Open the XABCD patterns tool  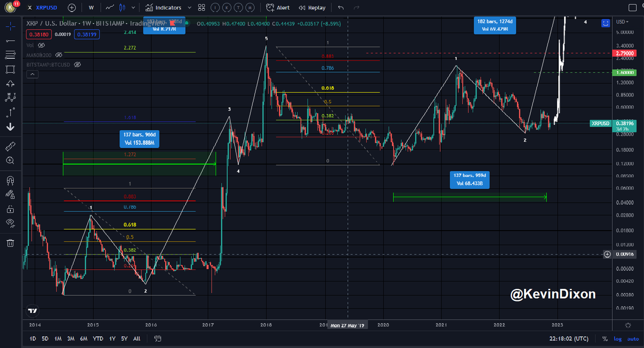10,98
